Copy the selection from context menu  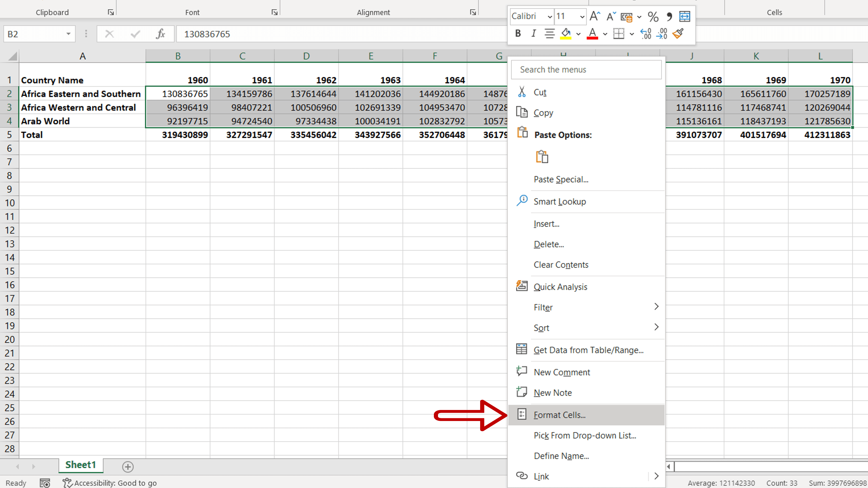tap(543, 113)
